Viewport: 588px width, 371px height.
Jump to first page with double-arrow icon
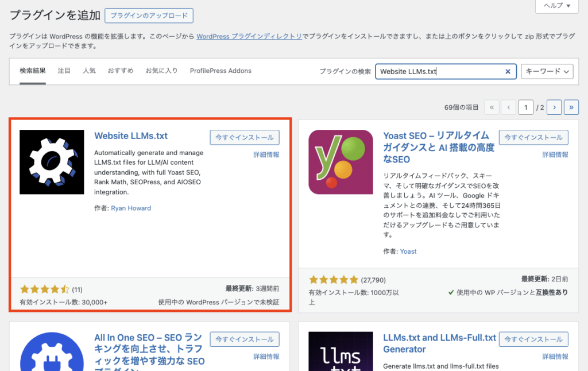(x=492, y=107)
